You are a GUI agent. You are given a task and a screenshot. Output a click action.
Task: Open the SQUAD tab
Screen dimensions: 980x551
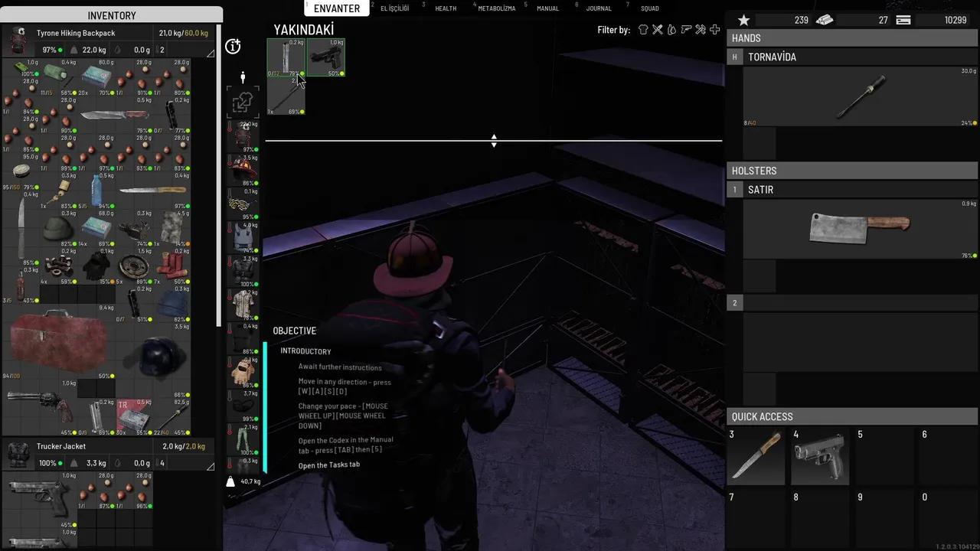pyautogui.click(x=649, y=8)
